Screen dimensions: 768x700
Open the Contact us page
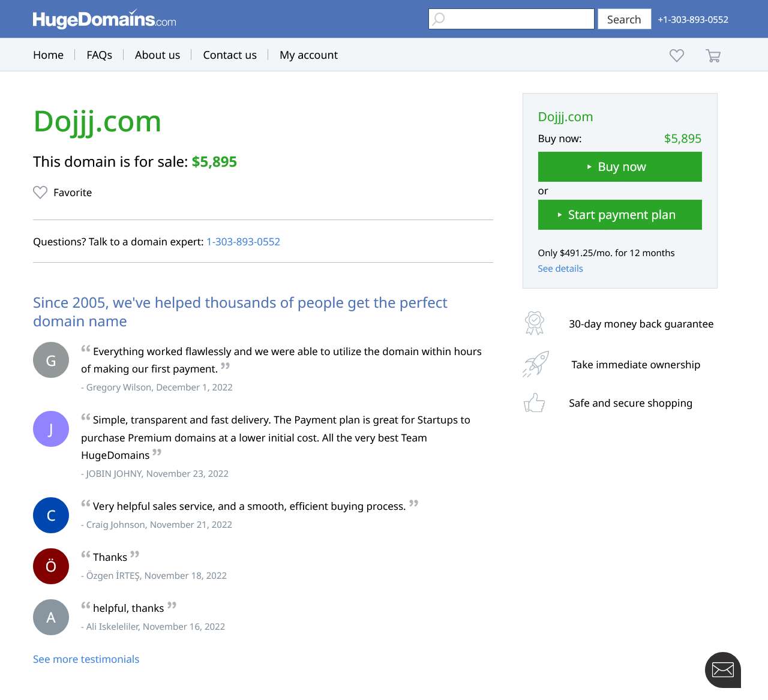point(230,55)
